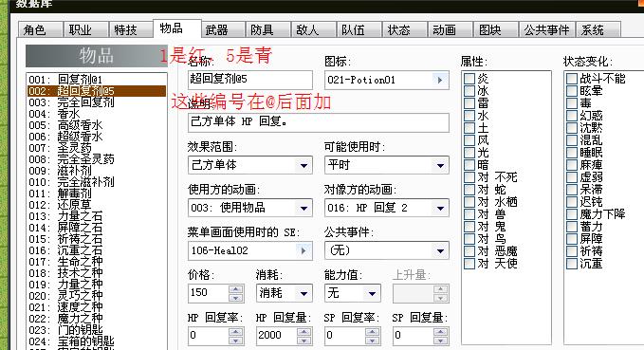Select item 001: 回复剂@1 in list

pos(97,80)
